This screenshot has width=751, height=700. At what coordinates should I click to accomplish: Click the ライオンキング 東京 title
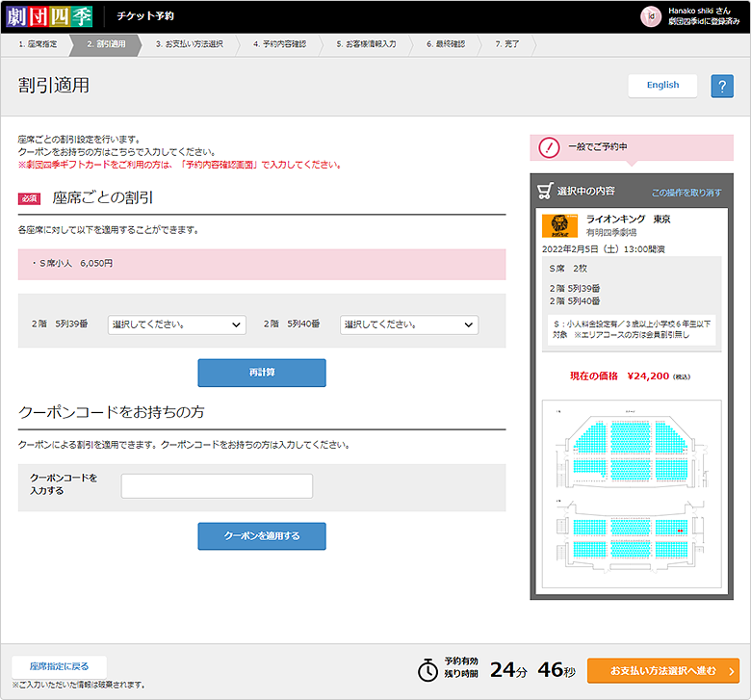tap(628, 219)
